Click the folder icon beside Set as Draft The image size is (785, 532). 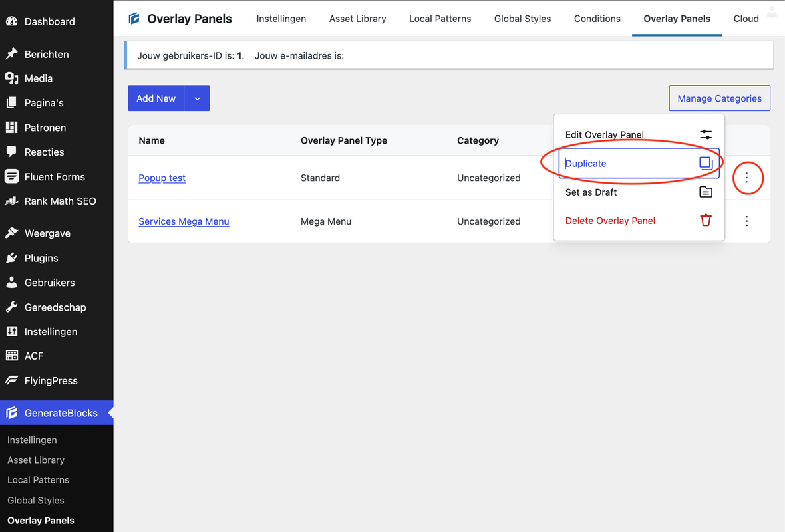705,192
